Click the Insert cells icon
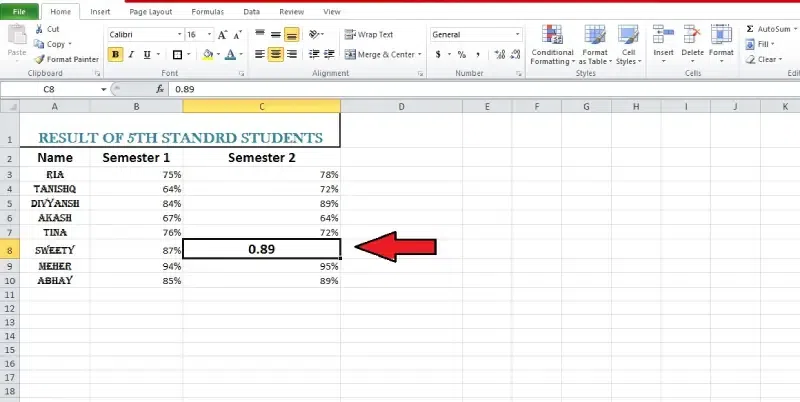 (663, 35)
